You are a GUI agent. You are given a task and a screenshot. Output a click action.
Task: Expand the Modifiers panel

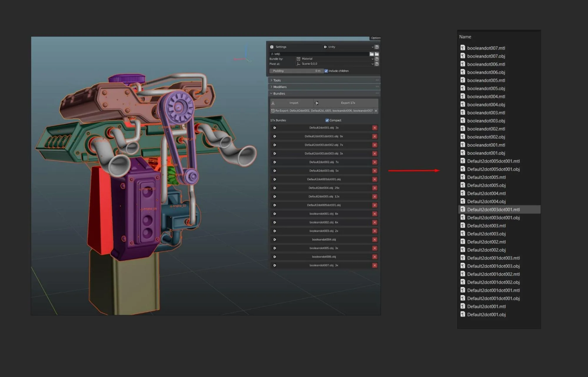(324, 87)
